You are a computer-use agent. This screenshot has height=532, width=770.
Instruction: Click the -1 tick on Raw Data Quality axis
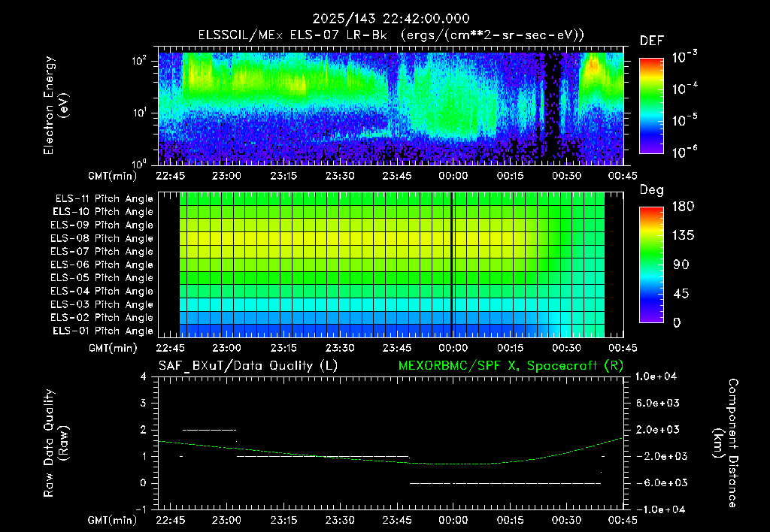coord(141,509)
